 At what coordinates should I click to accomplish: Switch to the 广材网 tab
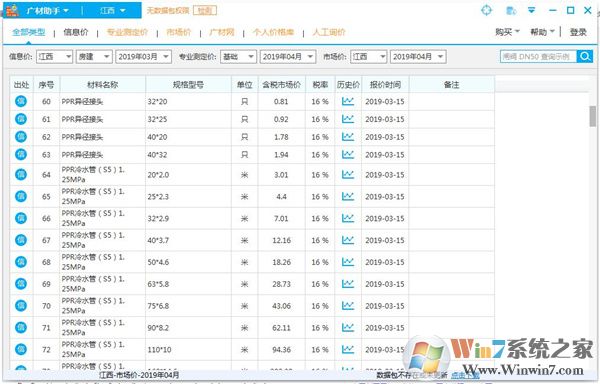[x=222, y=32]
